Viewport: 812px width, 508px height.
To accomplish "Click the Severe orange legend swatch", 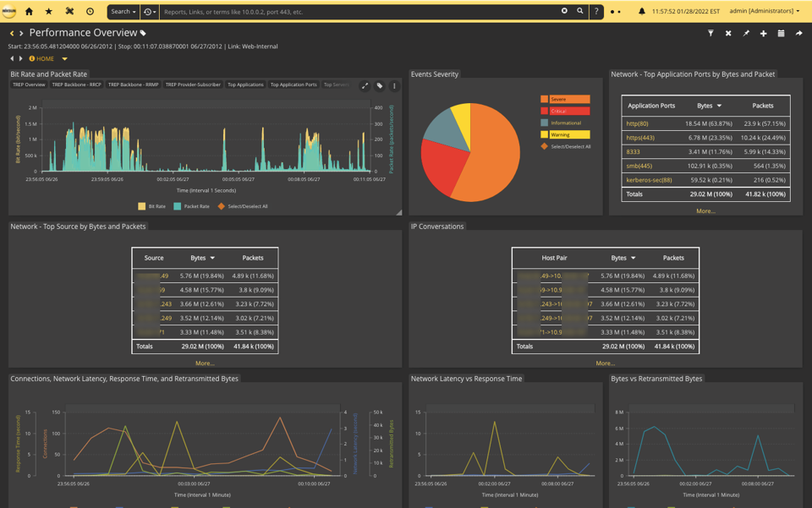I will pos(545,100).
